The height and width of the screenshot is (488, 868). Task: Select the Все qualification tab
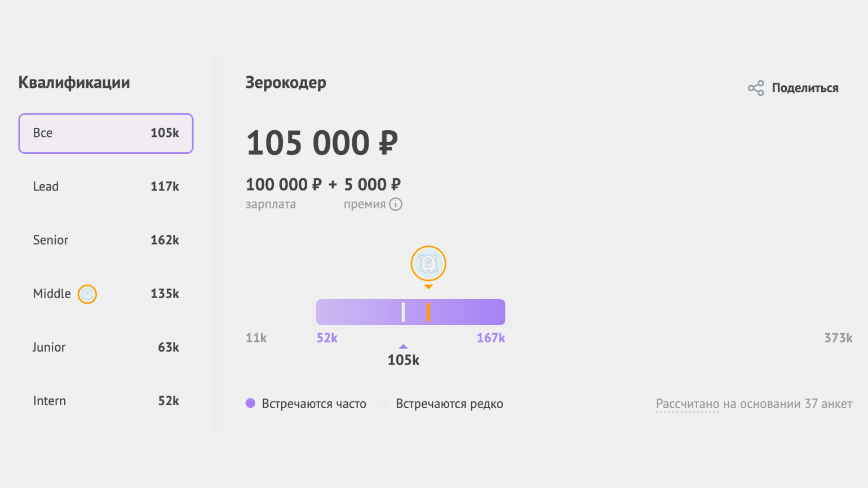pos(106,134)
